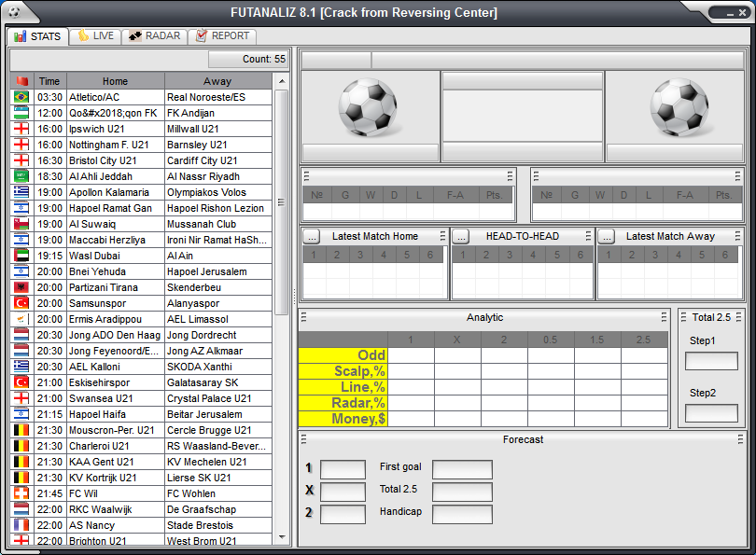This screenshot has width=756, height=555.
Task: Expand the Total 2.5 panel right grip
Action: [738, 317]
